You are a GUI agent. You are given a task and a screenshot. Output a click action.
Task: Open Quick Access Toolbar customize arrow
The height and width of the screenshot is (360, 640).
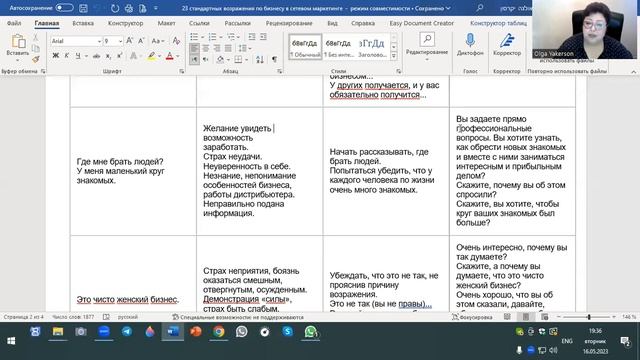[156, 8]
